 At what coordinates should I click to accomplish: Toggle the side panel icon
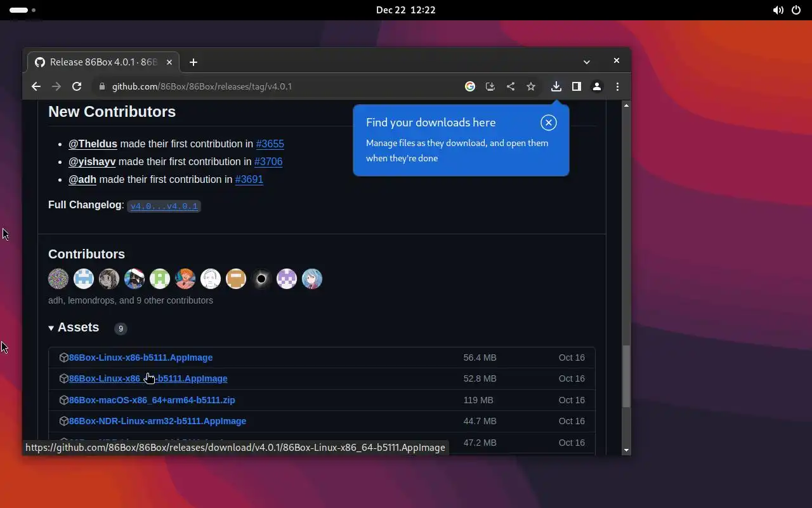(577, 86)
